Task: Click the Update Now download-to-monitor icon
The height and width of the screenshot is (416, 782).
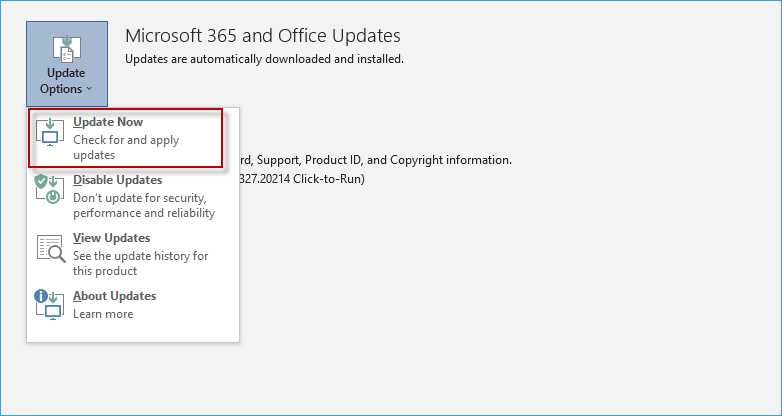Action: (x=50, y=132)
